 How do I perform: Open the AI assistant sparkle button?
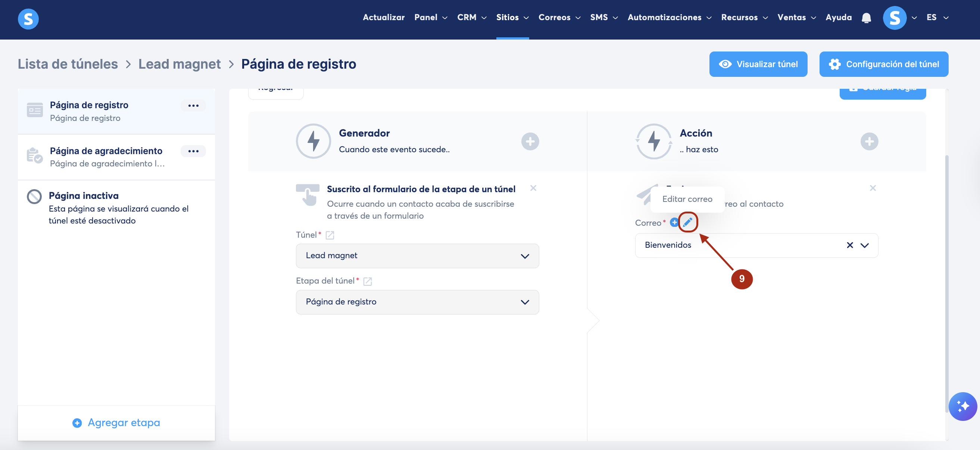(962, 406)
